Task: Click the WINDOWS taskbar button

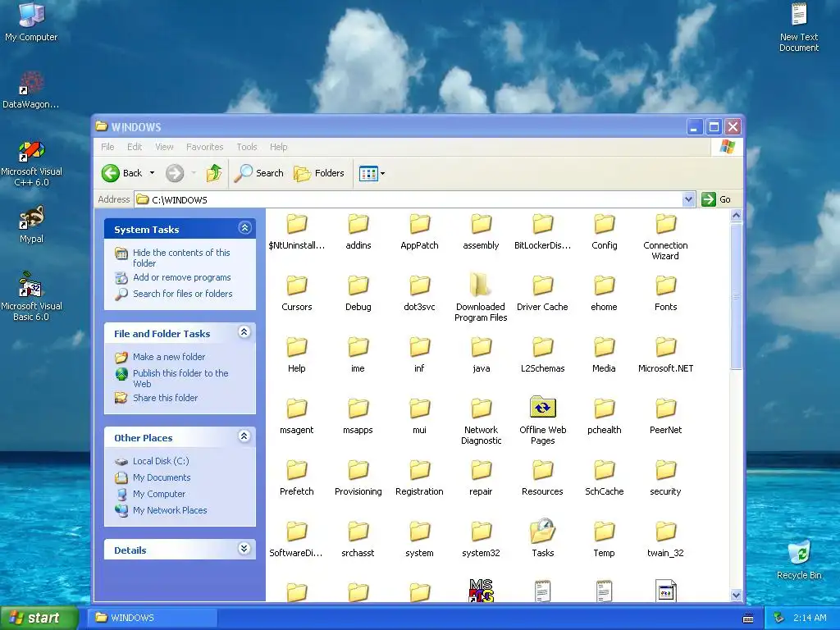Action: pyautogui.click(x=152, y=618)
